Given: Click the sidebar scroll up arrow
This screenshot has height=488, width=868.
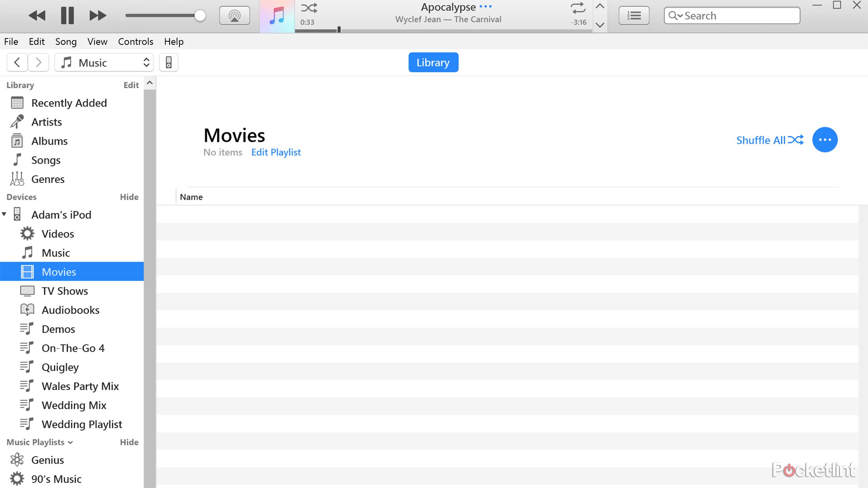Looking at the screenshot, I should 150,83.
